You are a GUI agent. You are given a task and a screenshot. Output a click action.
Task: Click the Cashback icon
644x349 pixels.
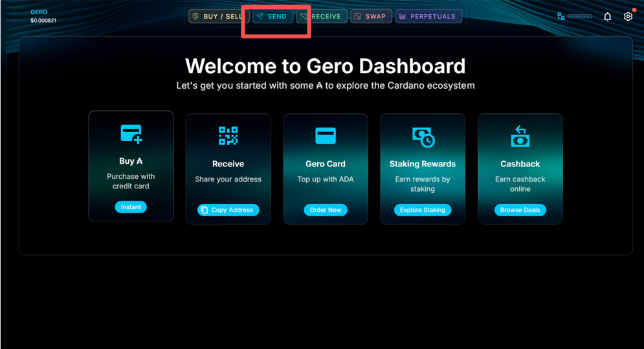520,137
